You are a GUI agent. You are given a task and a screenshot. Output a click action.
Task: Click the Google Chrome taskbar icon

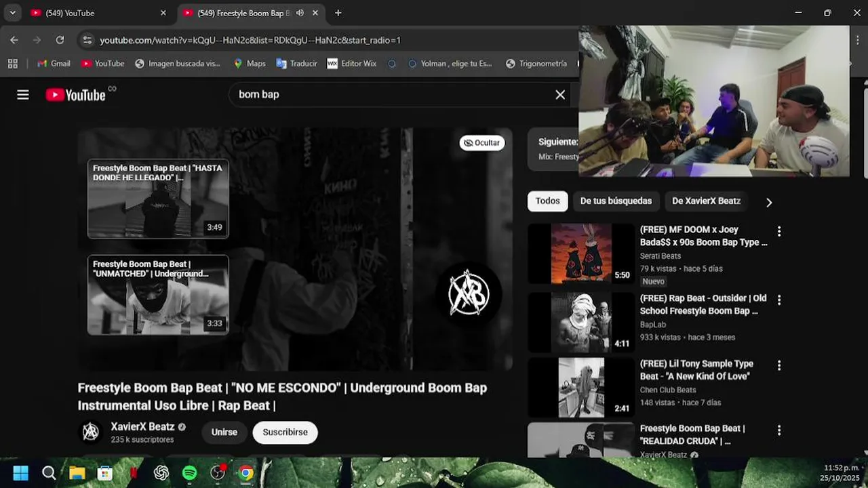[245, 473]
